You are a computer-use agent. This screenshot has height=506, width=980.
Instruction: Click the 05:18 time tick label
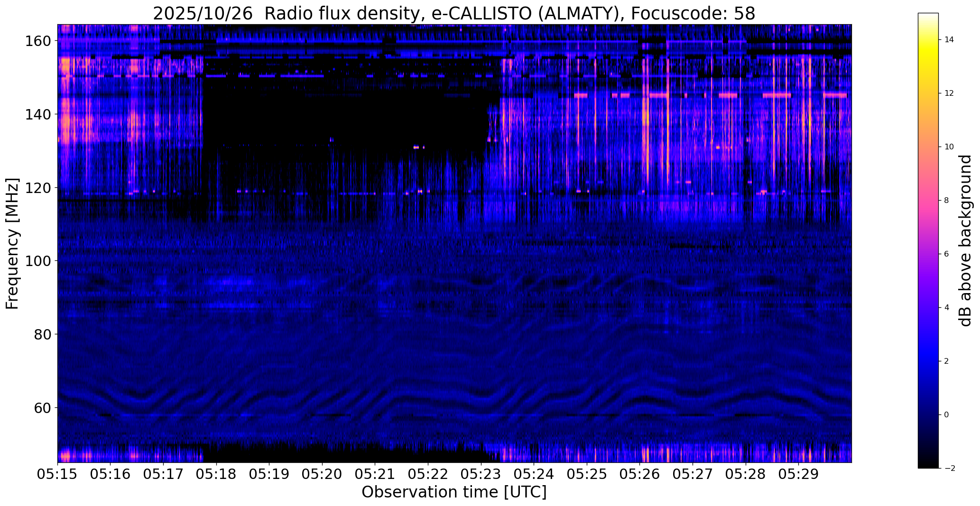click(x=217, y=474)
